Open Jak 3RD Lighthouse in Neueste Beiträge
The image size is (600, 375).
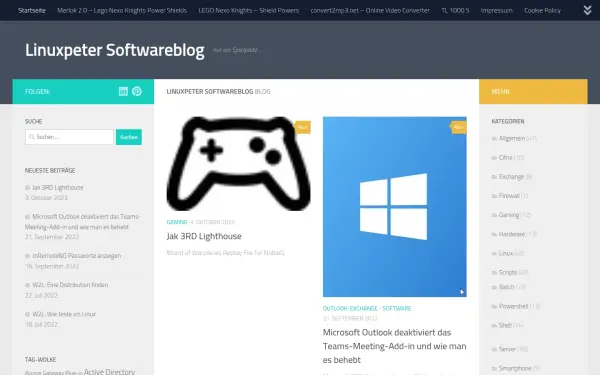point(58,188)
